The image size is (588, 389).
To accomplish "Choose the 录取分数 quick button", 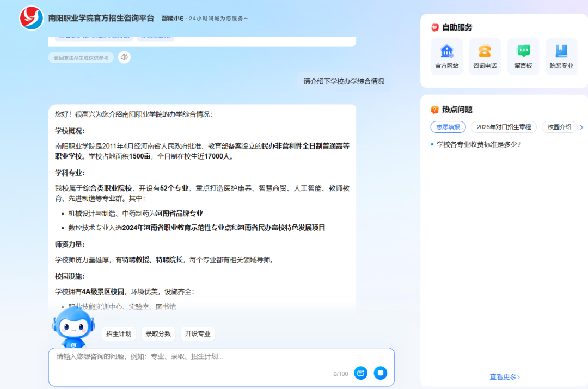I will click(x=158, y=334).
